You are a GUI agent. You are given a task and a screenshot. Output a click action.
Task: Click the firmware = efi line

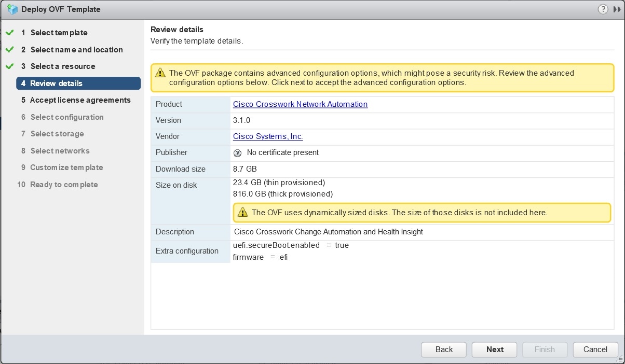[260, 257]
